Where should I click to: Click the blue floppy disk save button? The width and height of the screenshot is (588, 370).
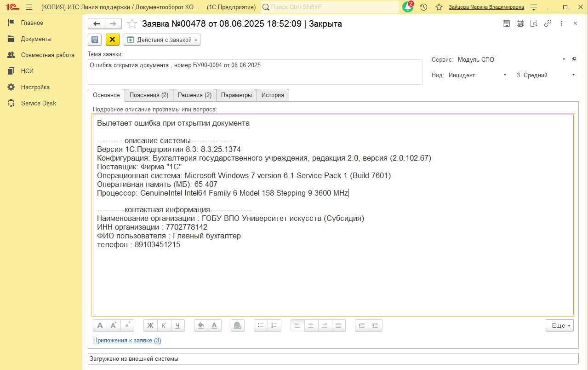pos(95,40)
